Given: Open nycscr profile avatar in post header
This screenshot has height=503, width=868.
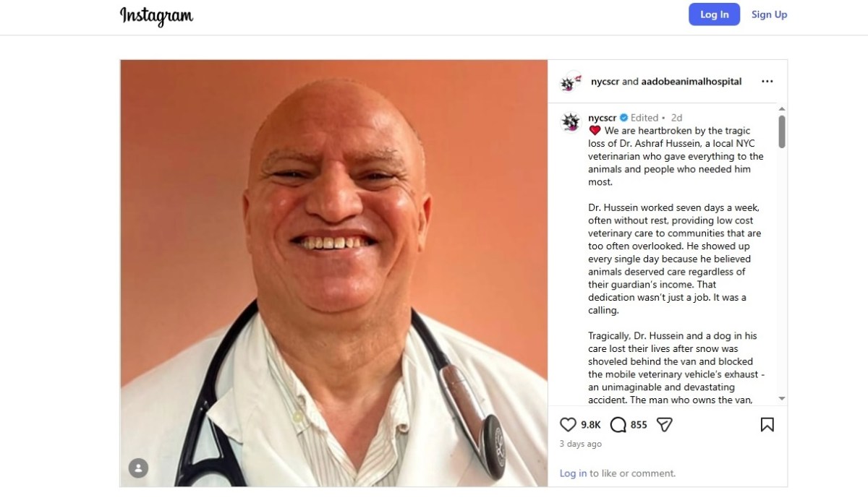Looking at the screenshot, I should click(571, 82).
